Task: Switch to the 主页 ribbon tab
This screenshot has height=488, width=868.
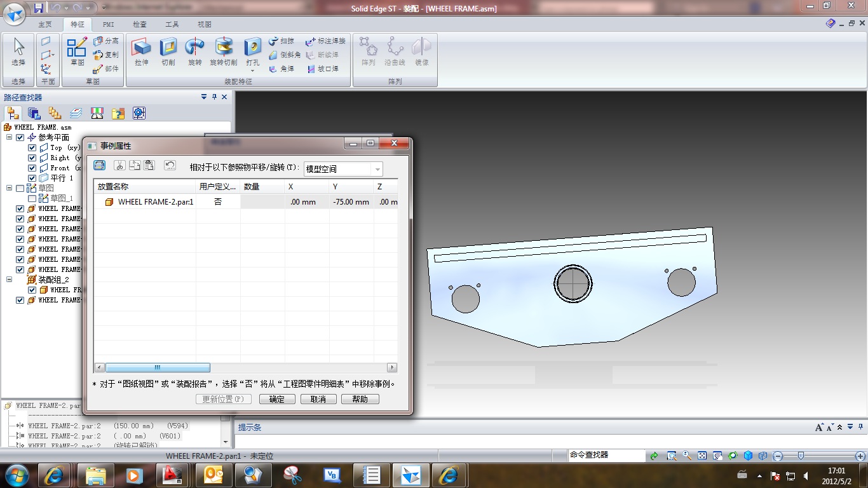Action: pyautogui.click(x=45, y=24)
